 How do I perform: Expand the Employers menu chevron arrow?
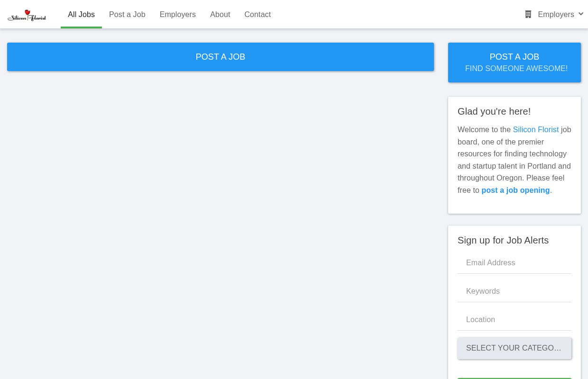pyautogui.click(x=581, y=14)
